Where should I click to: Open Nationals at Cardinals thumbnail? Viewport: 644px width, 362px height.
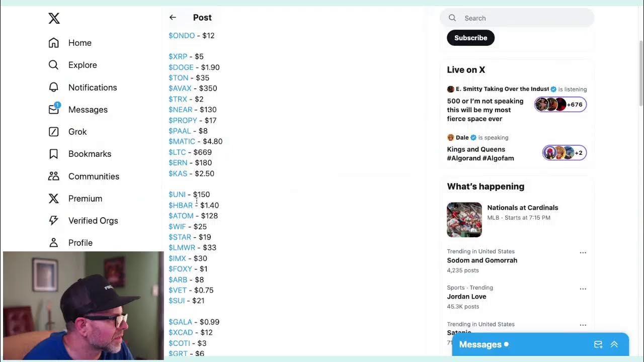point(464,220)
